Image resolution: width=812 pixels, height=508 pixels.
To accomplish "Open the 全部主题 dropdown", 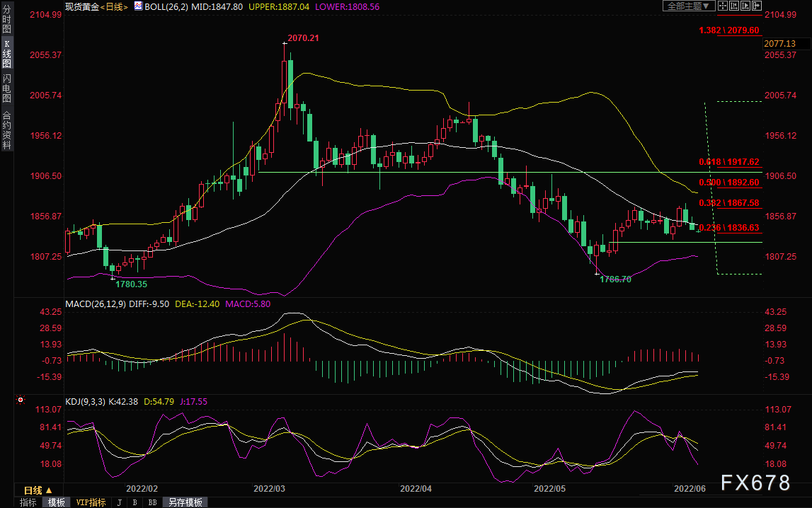I will pos(687,6).
